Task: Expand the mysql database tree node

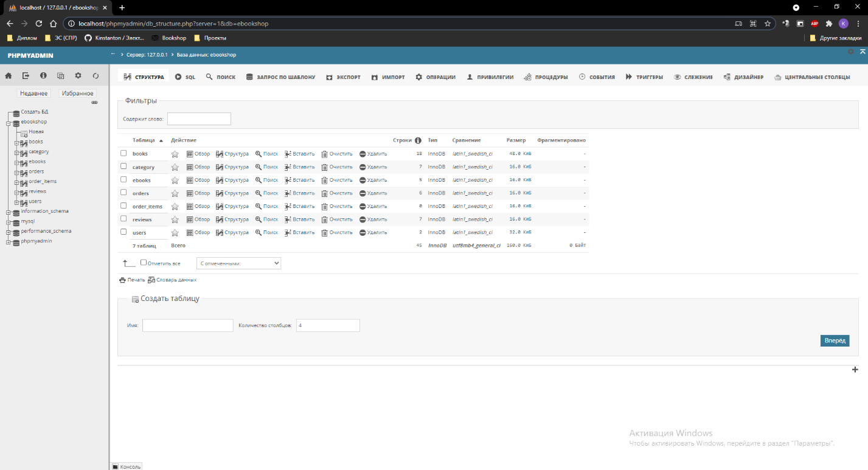Action: tap(9, 222)
